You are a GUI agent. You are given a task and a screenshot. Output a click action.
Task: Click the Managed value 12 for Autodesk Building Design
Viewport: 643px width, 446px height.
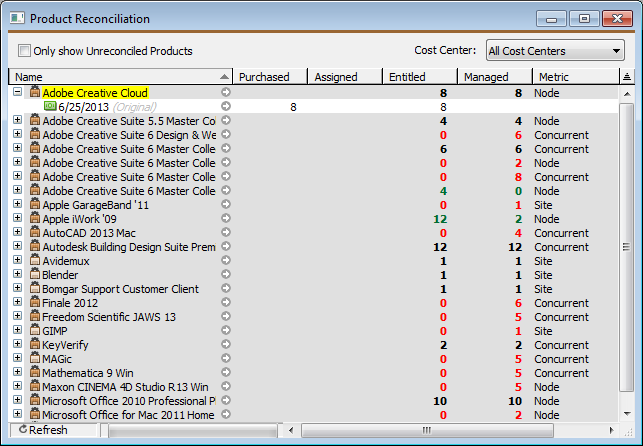click(515, 247)
